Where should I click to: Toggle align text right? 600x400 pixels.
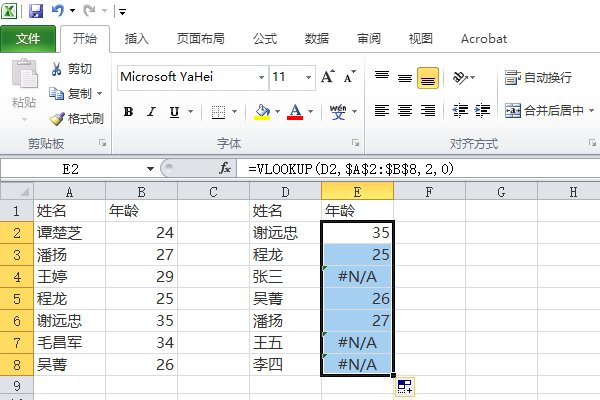click(428, 111)
